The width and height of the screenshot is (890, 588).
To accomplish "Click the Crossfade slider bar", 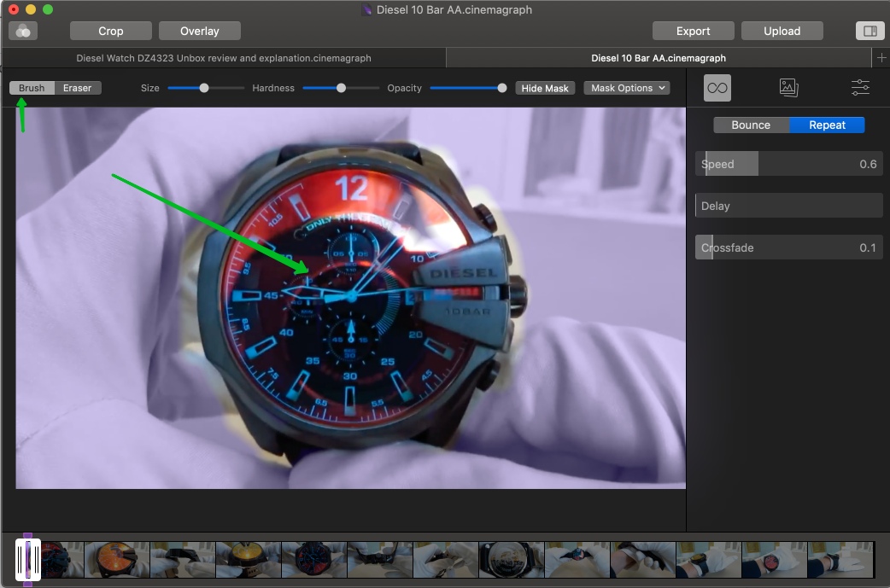I will click(x=789, y=247).
